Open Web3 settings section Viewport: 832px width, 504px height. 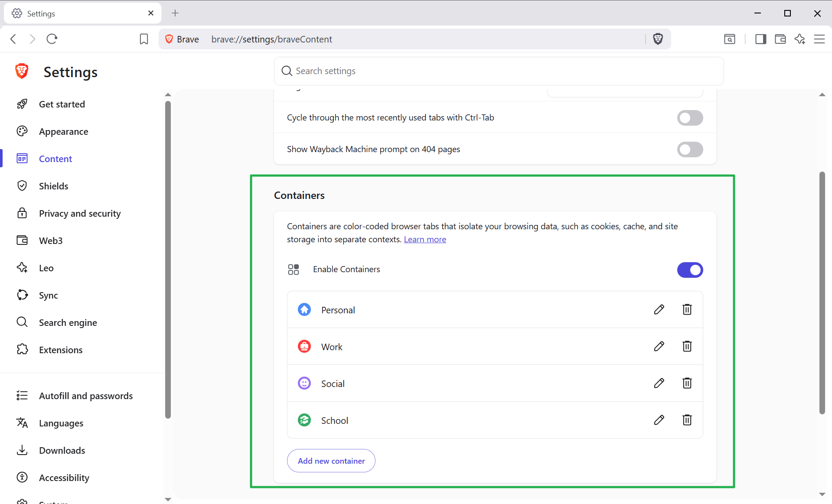pos(51,241)
